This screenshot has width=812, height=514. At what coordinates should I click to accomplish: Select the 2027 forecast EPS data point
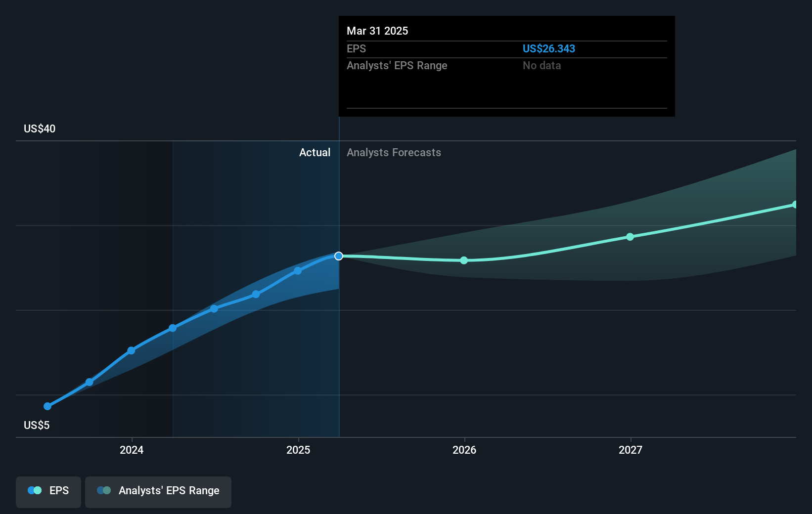coord(630,237)
